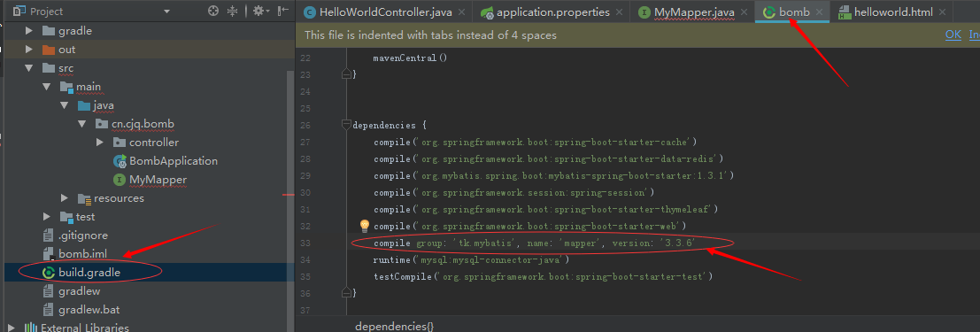
Task: Click the helloworld.html tab file icon
Action: tap(844, 12)
